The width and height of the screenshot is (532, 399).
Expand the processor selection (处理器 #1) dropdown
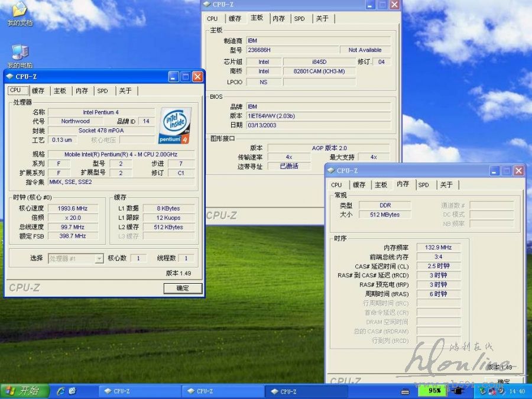click(99, 258)
